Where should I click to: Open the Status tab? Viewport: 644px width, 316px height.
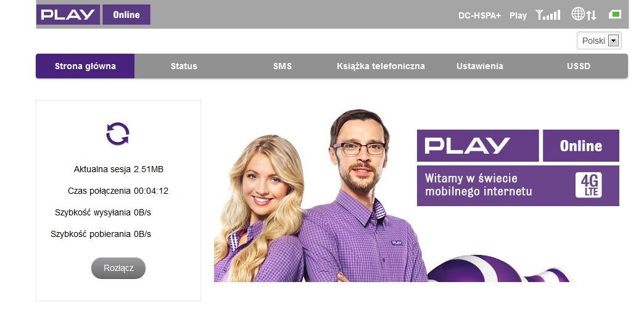(184, 66)
